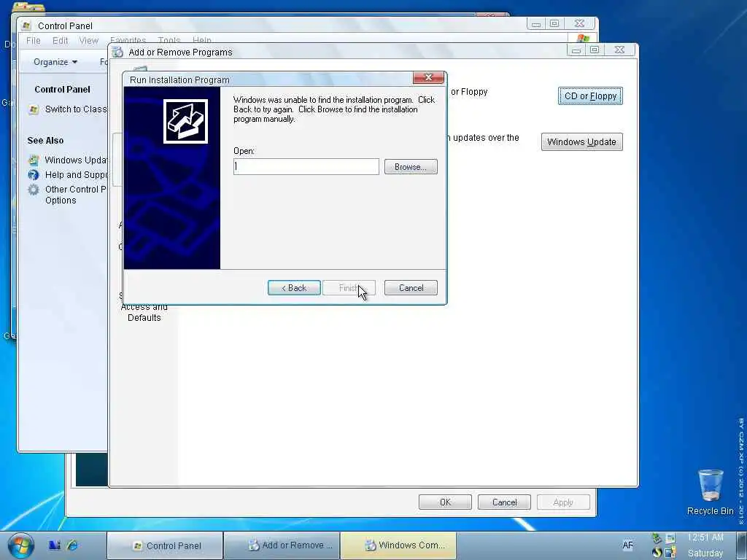This screenshot has height=560, width=747.
Task: Click the taskbar clock showing 12:51 AM
Action: point(705,537)
